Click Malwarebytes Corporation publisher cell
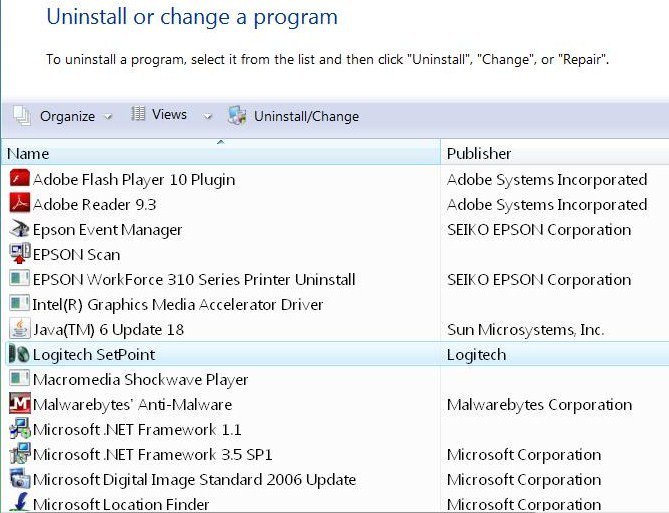The height and width of the screenshot is (513, 669). click(539, 404)
